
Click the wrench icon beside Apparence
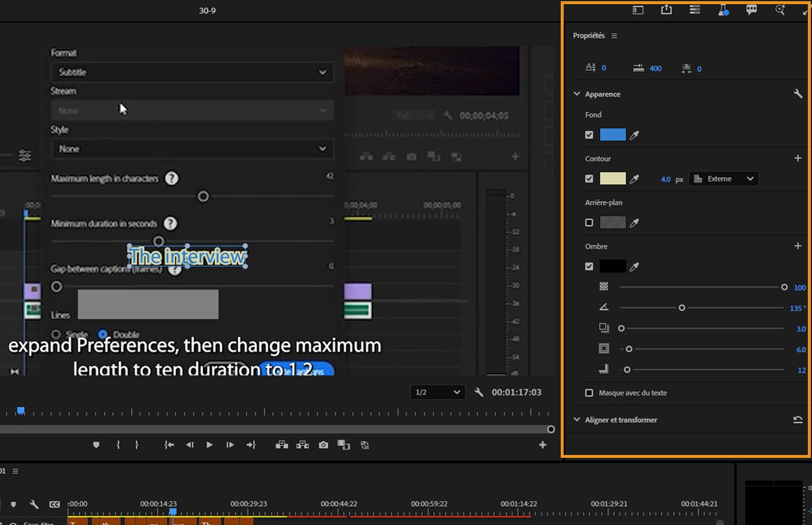tap(798, 94)
